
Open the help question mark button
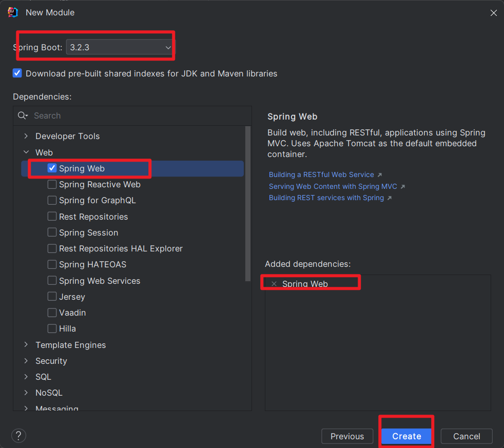coord(18,436)
